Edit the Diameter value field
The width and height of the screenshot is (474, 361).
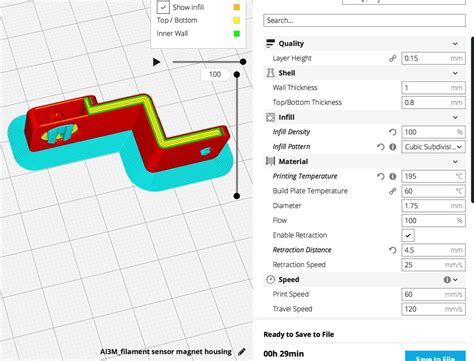pyautogui.click(x=433, y=206)
